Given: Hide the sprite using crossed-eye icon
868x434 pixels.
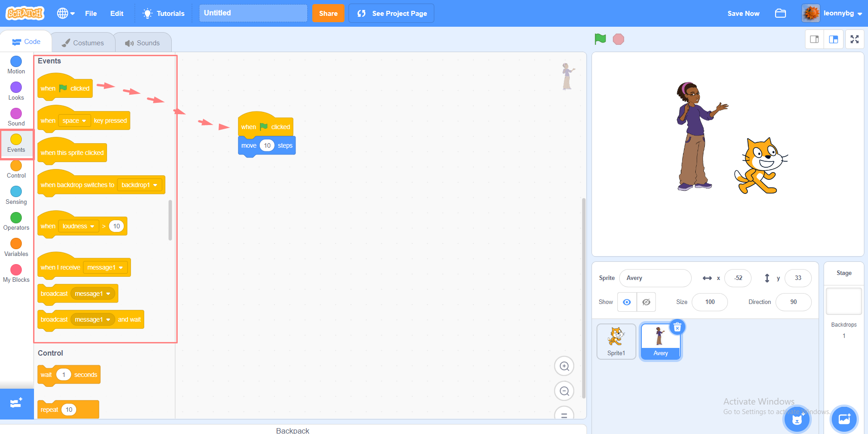Looking at the screenshot, I should [x=646, y=302].
